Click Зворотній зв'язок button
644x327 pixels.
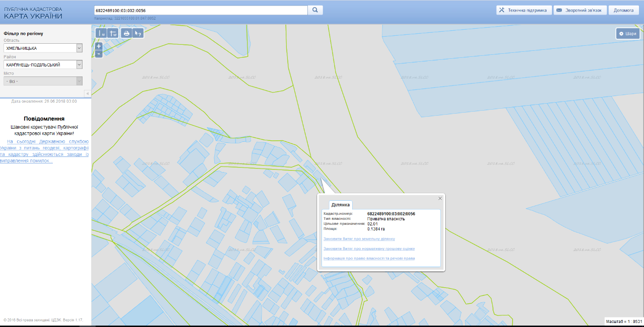click(x=580, y=10)
